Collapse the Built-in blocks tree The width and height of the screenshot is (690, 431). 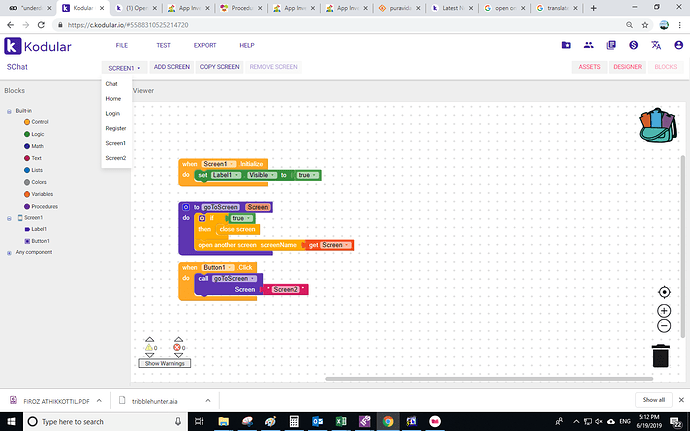(9, 110)
